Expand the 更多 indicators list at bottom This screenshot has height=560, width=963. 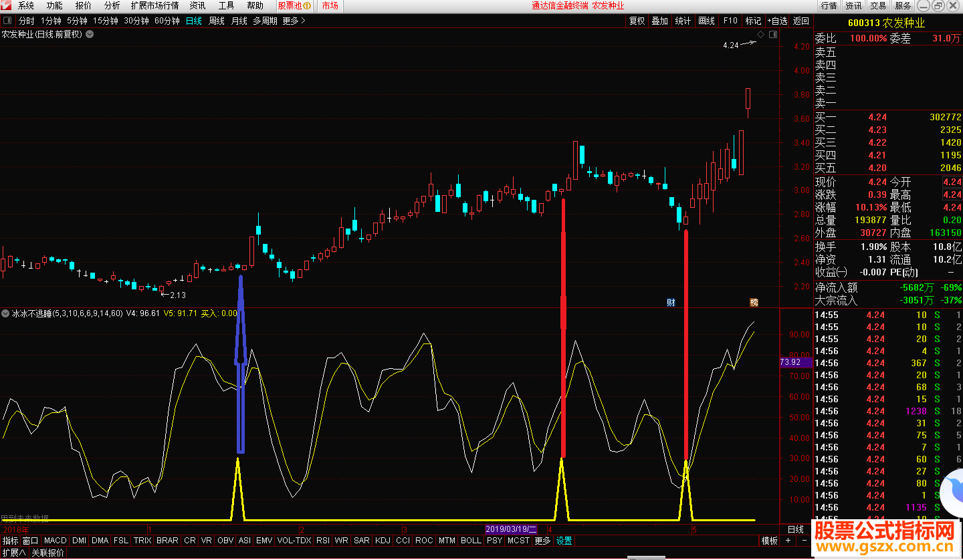(x=542, y=541)
